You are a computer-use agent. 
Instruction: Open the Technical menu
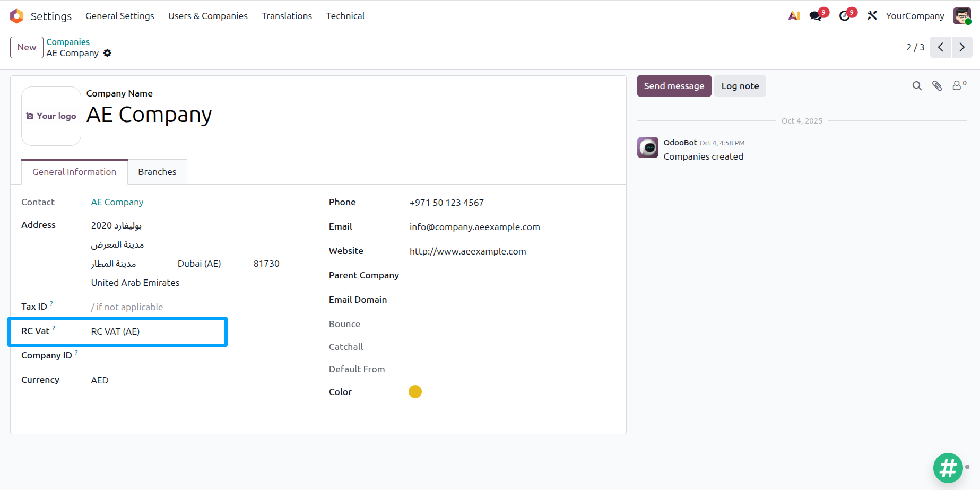pos(345,16)
